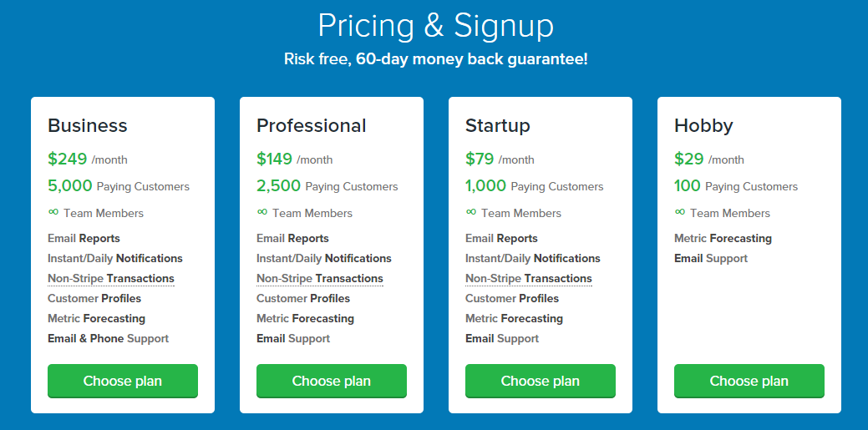868x430 pixels.
Task: Click the $149 Professional price
Action: click(x=274, y=159)
